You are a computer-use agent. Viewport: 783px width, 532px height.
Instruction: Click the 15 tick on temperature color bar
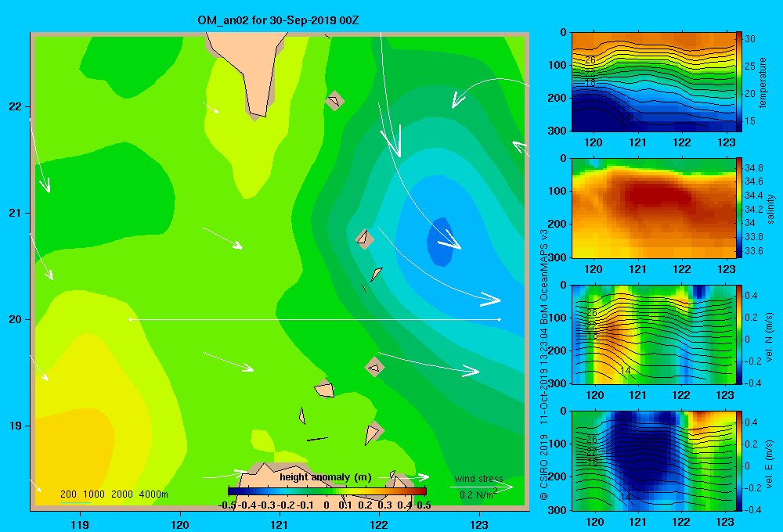pos(750,121)
